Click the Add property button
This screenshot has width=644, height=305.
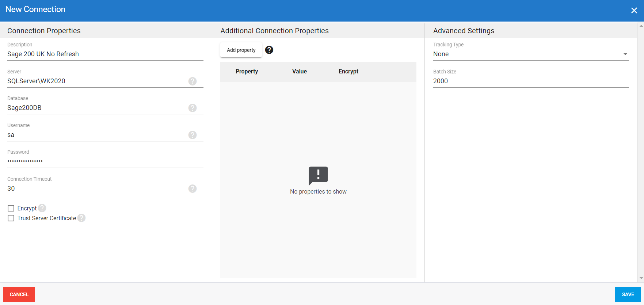click(241, 50)
